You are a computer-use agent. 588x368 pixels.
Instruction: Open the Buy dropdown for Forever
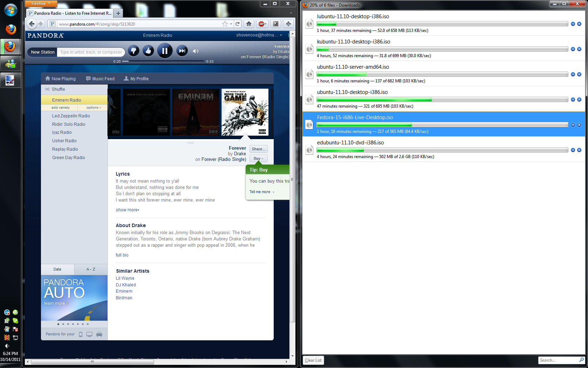click(x=259, y=158)
